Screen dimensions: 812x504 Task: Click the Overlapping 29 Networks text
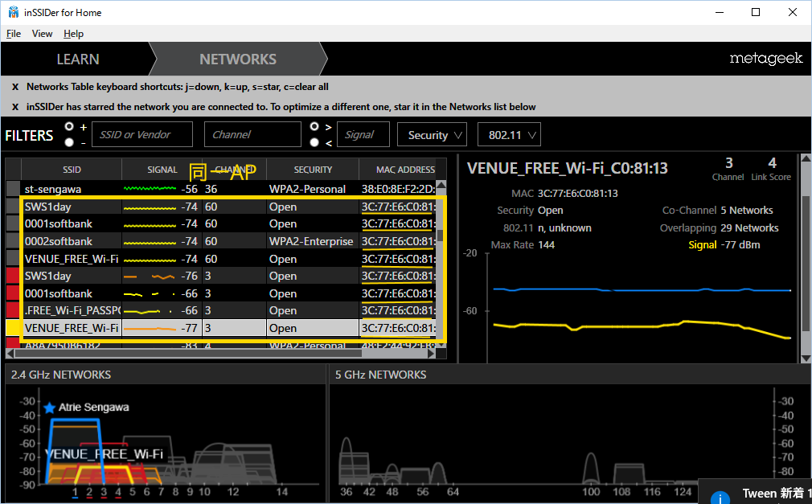click(719, 228)
